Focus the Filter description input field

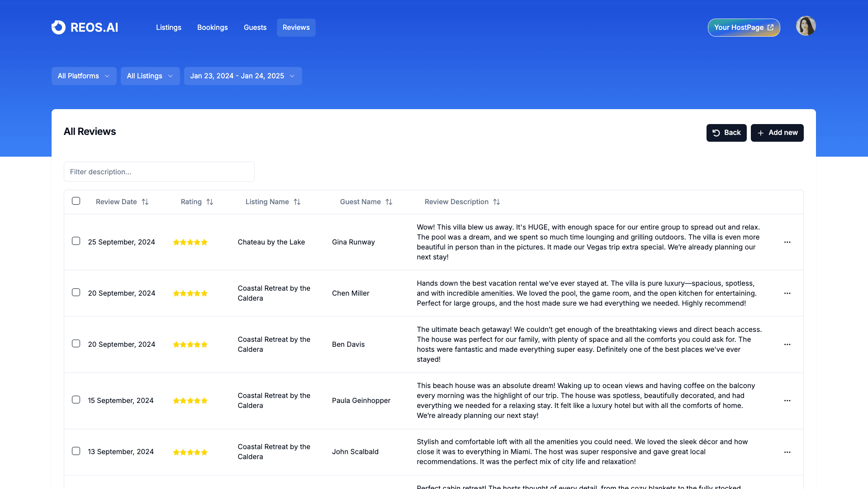[x=159, y=172]
